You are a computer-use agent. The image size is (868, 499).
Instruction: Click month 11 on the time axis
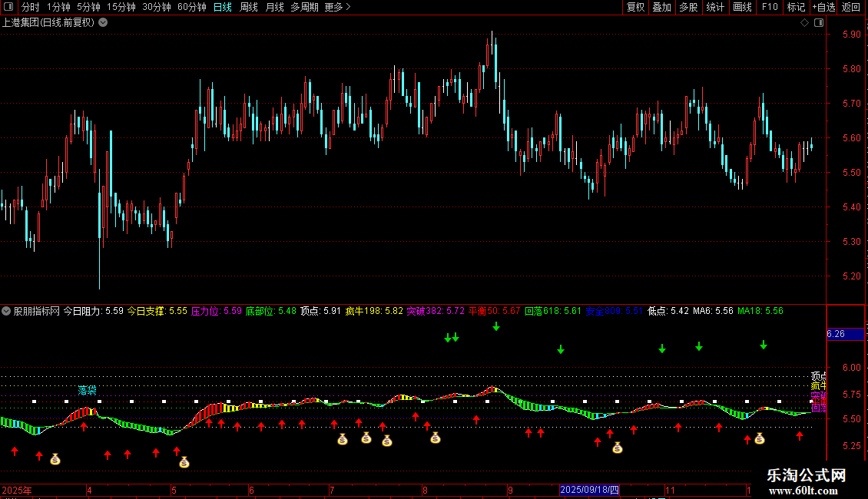(x=670, y=490)
